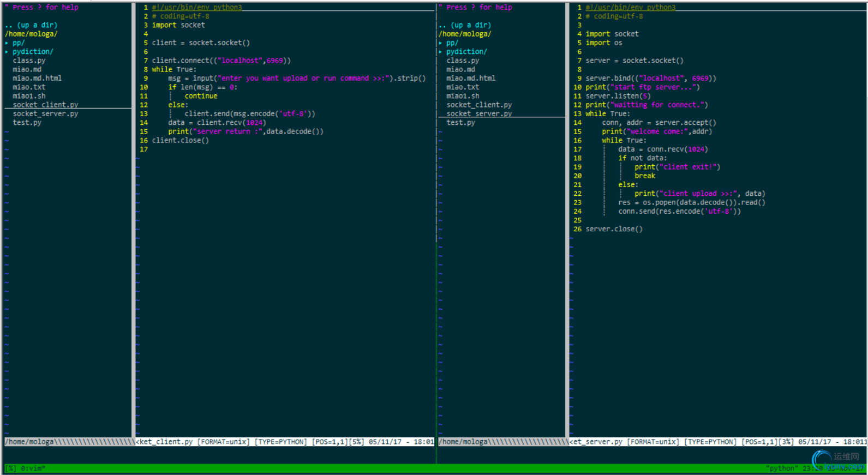The width and height of the screenshot is (868, 475).
Task: Select socket_client.py in the left file tree
Action: pyautogui.click(x=45, y=105)
